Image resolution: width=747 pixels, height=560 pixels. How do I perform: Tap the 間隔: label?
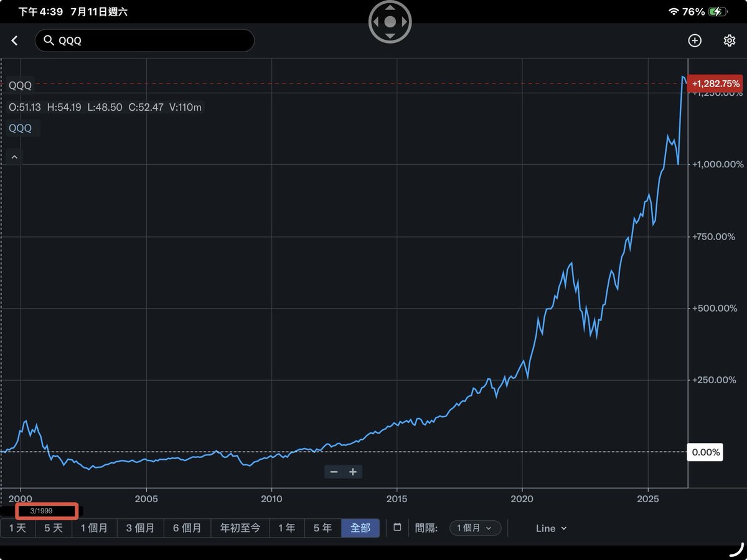426,528
